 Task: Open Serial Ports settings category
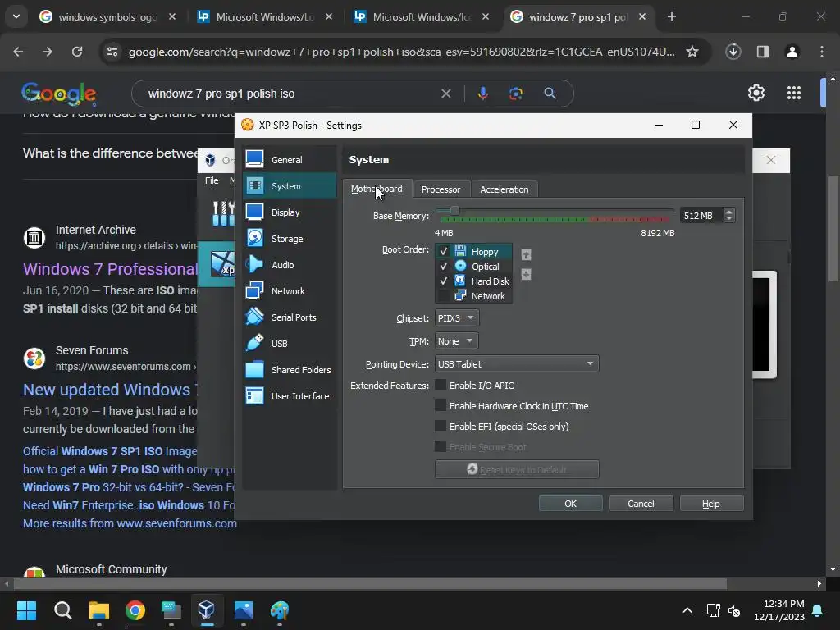tap(290, 317)
